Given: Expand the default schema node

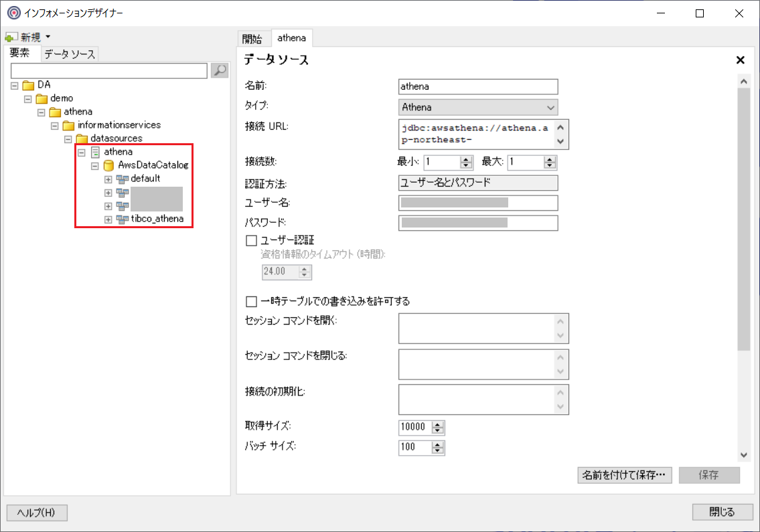Looking at the screenshot, I should (108, 180).
